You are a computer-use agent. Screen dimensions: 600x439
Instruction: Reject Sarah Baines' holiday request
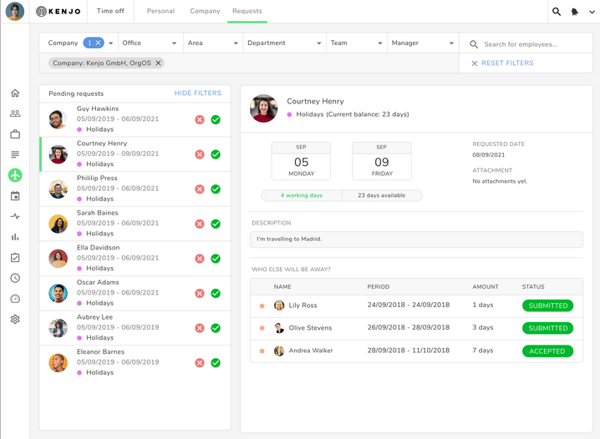click(200, 224)
